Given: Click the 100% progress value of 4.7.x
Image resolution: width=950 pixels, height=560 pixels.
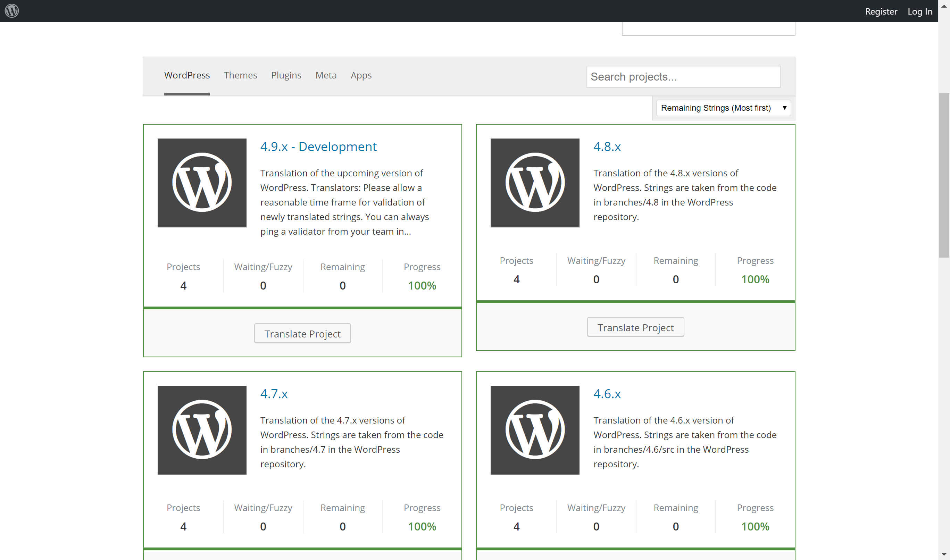Looking at the screenshot, I should [422, 526].
